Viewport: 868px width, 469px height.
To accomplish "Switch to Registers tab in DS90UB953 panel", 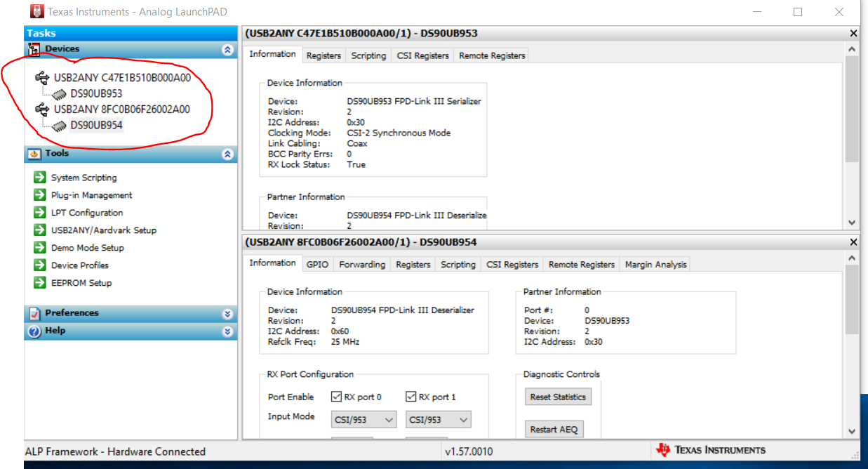I will (323, 55).
